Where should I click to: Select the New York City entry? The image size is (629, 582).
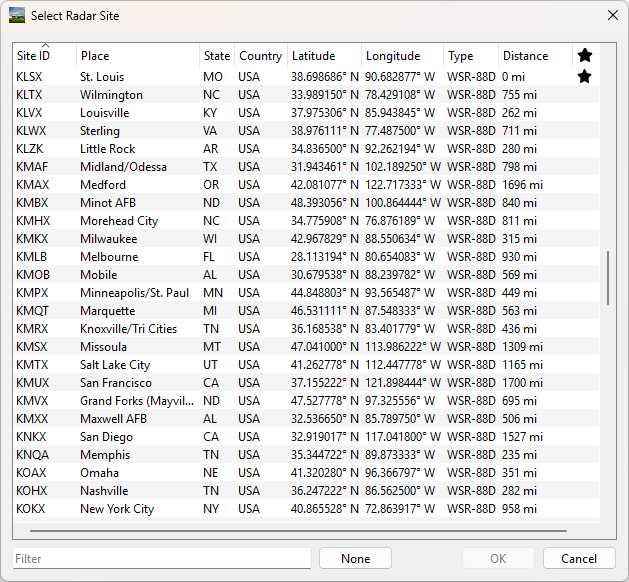[x=306, y=509]
